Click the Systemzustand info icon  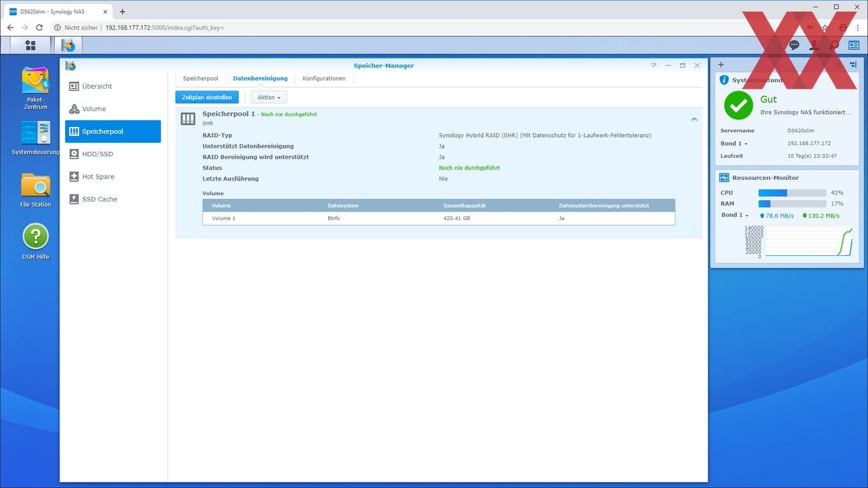(x=724, y=80)
